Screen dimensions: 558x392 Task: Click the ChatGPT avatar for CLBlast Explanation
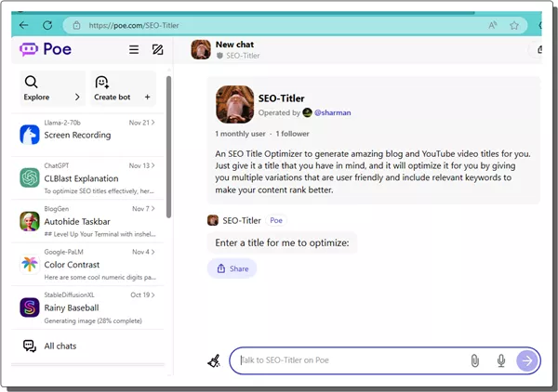pos(30,177)
